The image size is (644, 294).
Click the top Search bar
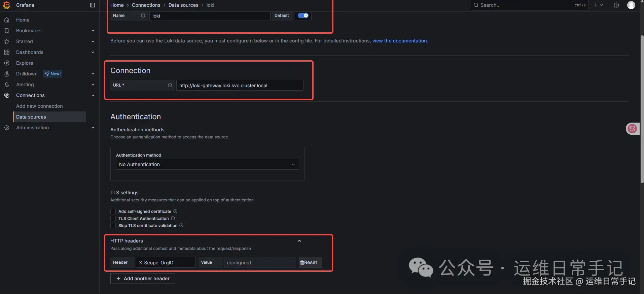tap(529, 5)
